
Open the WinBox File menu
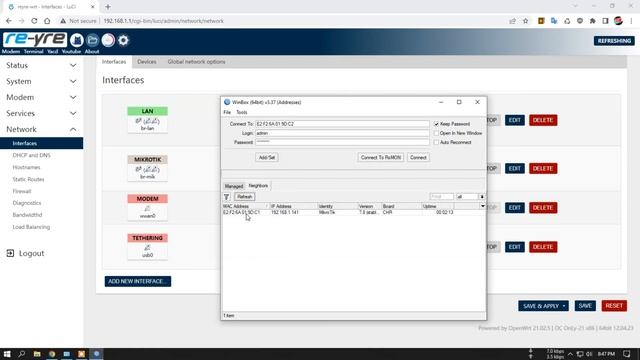[x=227, y=112]
